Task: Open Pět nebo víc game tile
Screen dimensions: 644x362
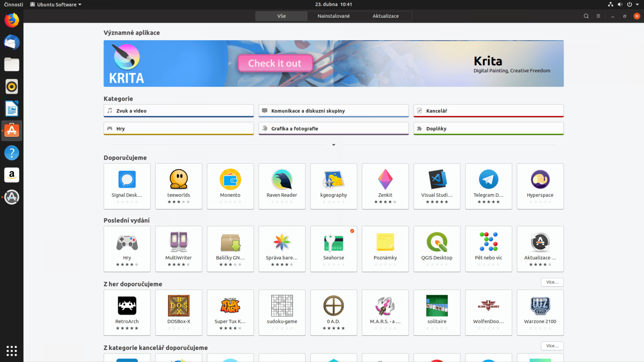Action: coord(489,249)
